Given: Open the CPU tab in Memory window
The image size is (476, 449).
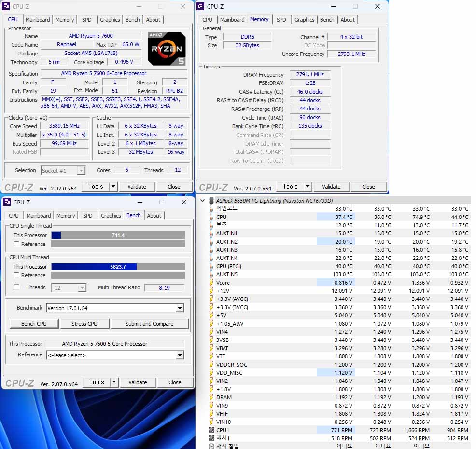Looking at the screenshot, I should click(207, 20).
